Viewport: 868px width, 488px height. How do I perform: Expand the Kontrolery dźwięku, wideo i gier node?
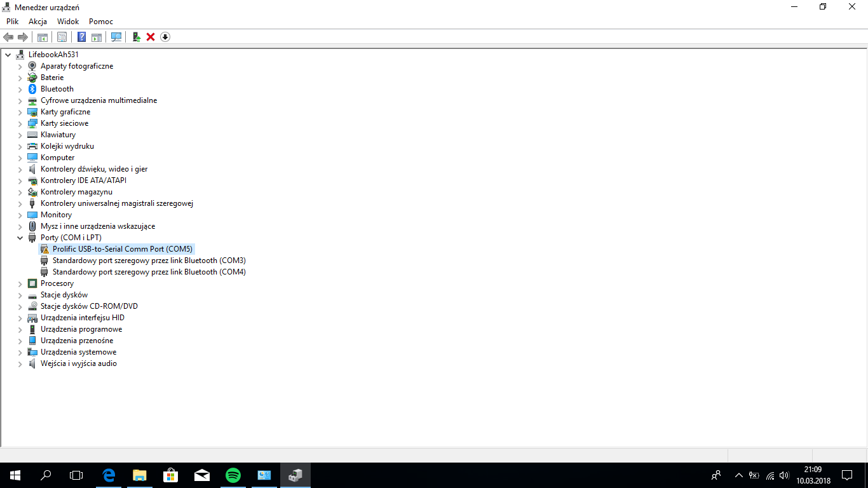[20, 169]
